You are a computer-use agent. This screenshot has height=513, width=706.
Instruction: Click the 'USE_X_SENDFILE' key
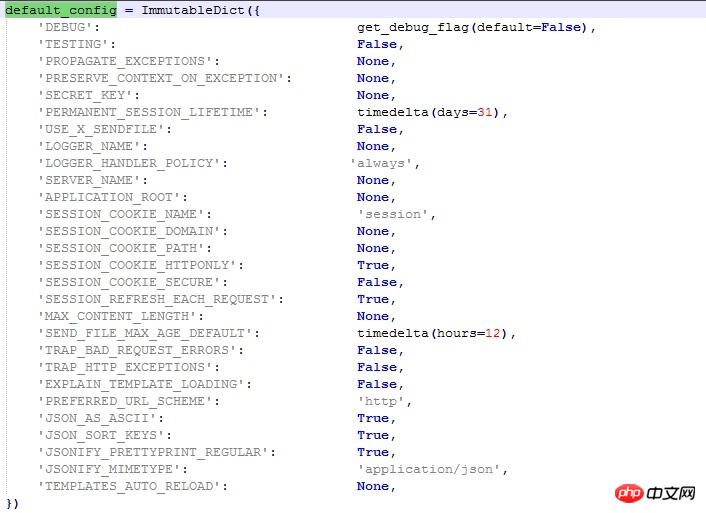coord(101,130)
